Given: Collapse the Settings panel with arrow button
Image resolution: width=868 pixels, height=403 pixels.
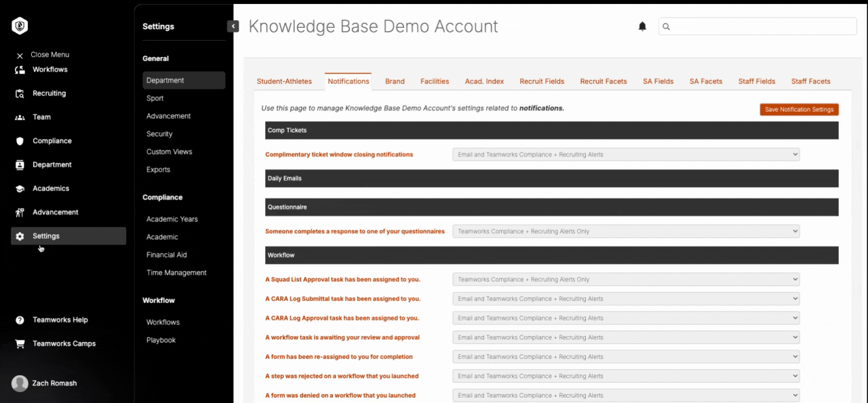Looking at the screenshot, I should point(233,26).
